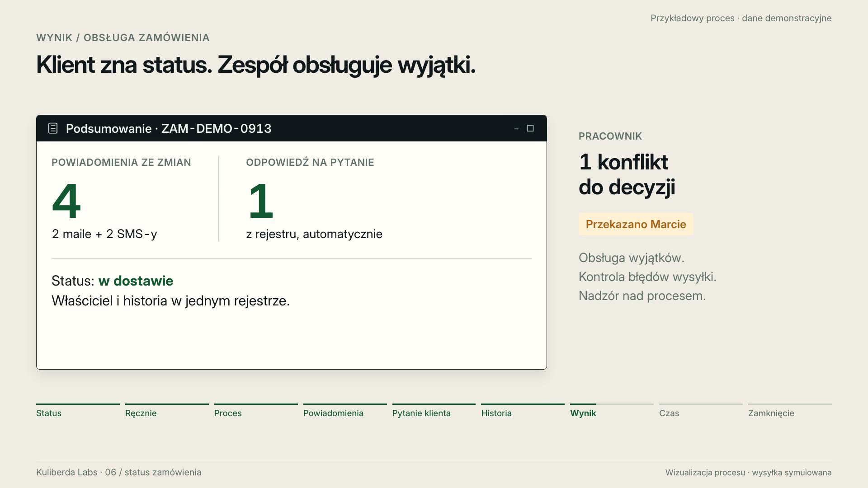Click footer 'Wizualizacja procesu · wysyłka symulowana'

[748, 473]
